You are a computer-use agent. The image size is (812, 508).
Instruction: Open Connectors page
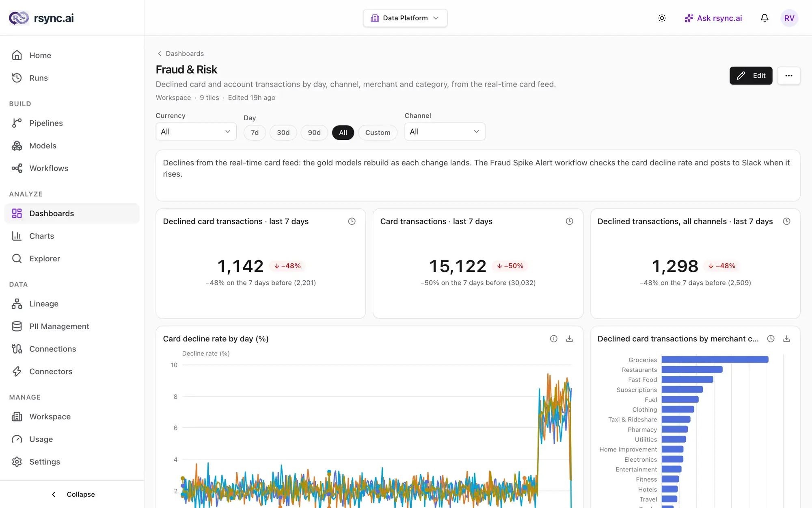[x=72, y=371]
